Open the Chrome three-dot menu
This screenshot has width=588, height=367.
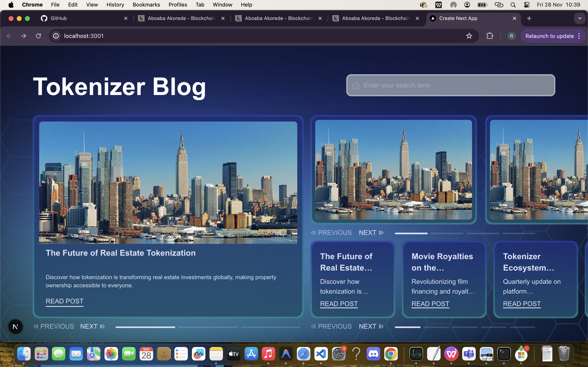(579, 36)
